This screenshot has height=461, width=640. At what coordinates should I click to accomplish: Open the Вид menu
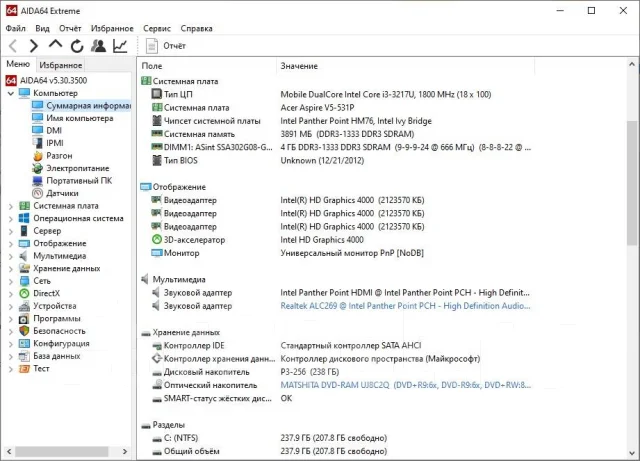pos(42,28)
